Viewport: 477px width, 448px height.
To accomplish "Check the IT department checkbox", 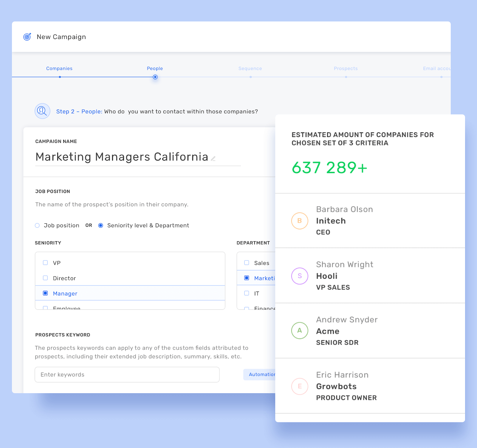I will (247, 293).
